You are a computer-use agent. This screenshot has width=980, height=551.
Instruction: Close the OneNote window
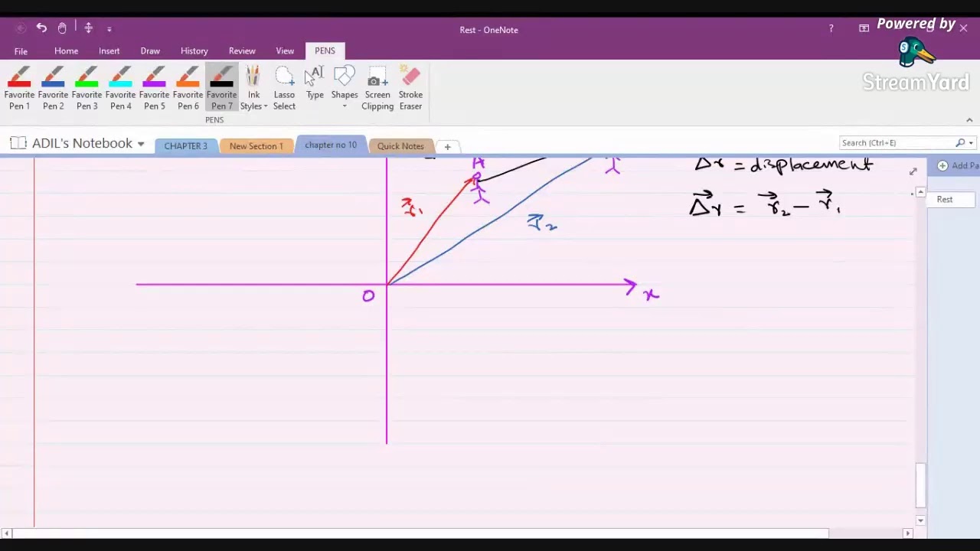(x=963, y=28)
